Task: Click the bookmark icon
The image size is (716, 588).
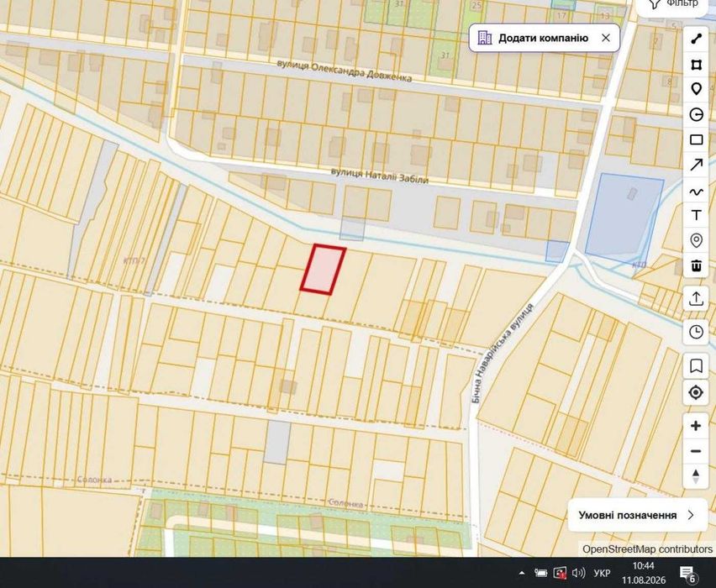Action: [x=696, y=365]
